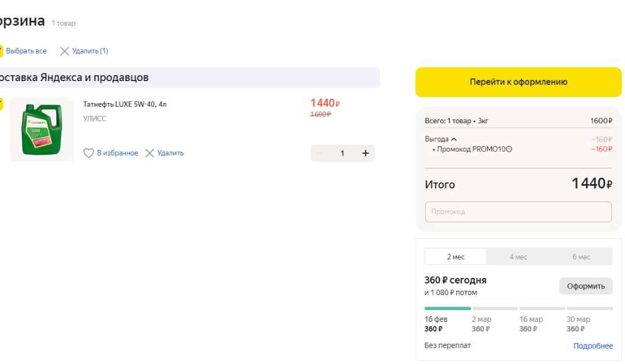Click the Итого total 1 440 ₽
Image resolution: width=625 pixels, height=364 pixels.
click(592, 184)
